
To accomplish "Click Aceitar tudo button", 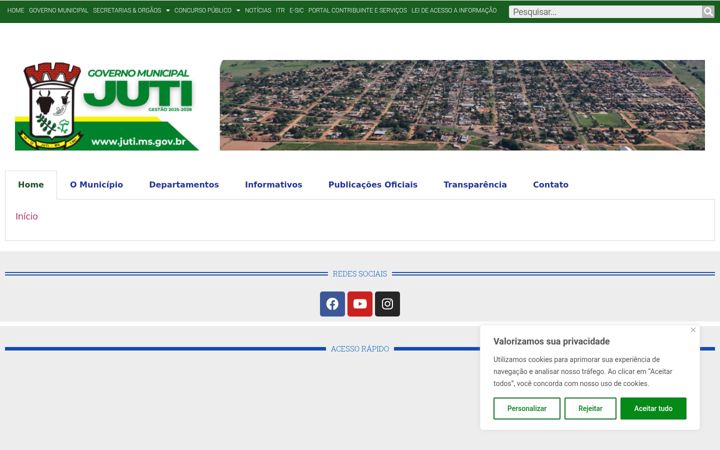I will pos(653,408).
